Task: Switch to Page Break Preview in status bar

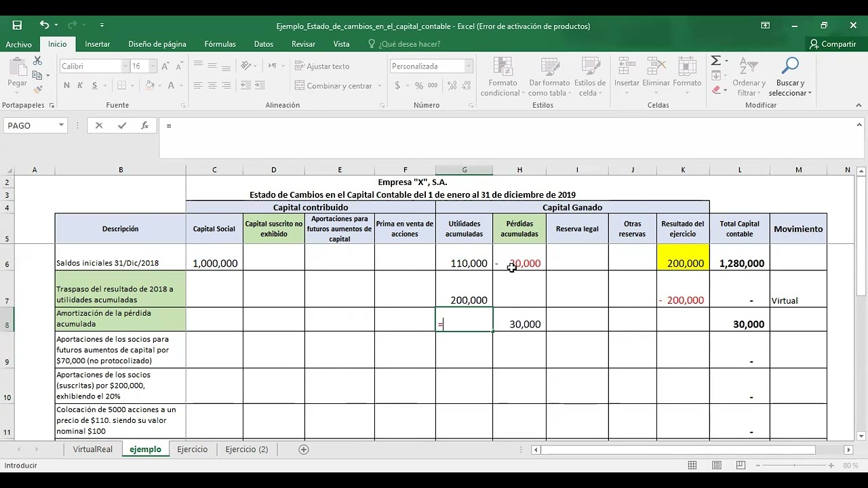Action: pos(740,466)
